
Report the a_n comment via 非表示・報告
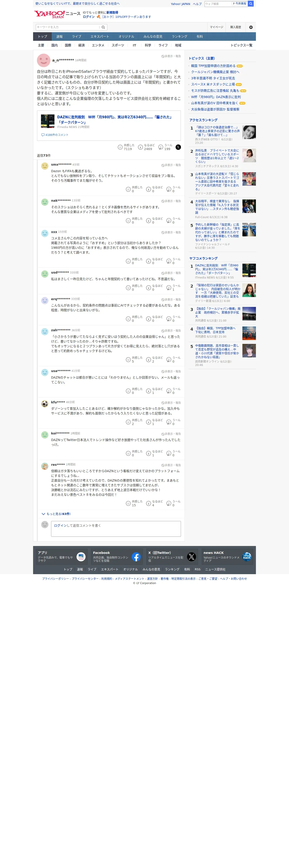tap(171, 56)
